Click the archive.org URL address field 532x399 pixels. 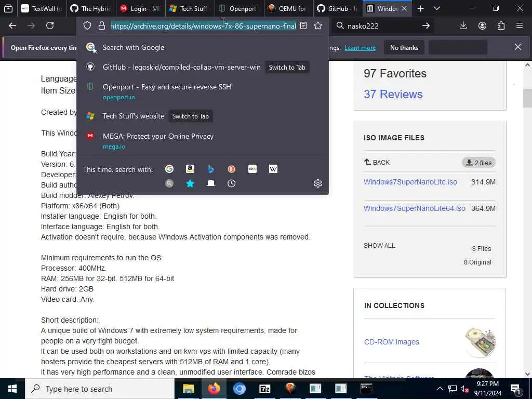tap(204, 26)
